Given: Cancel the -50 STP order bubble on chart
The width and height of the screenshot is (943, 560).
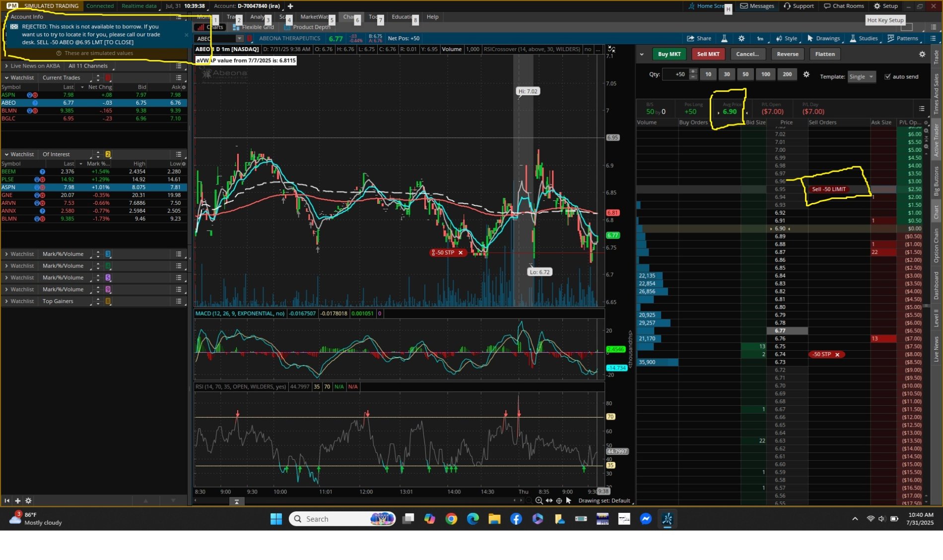Looking at the screenshot, I should [x=461, y=253].
